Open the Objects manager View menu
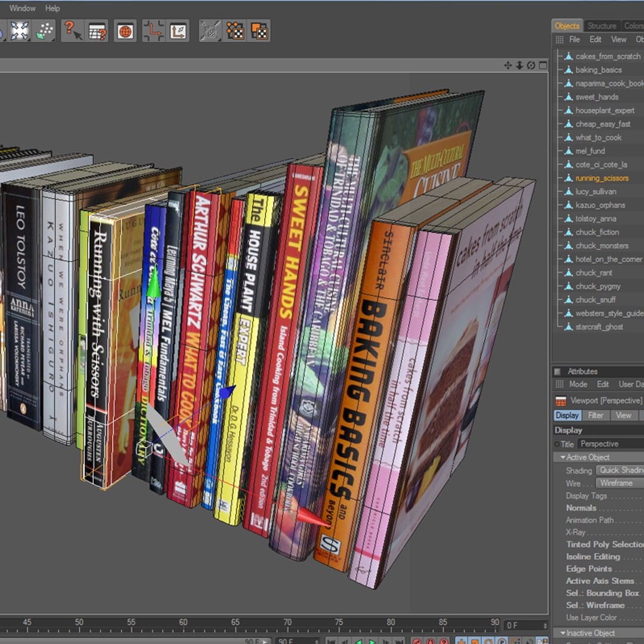The height and width of the screenshot is (644, 644). 618,39
